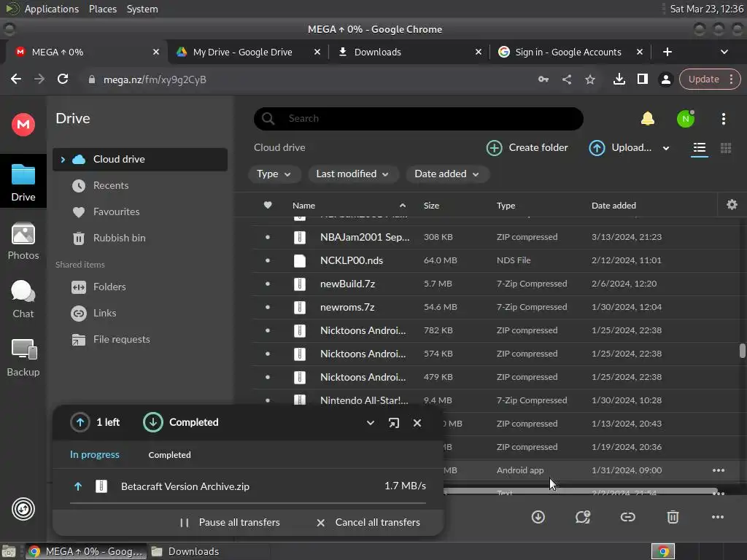Open Chrome downloads icon in toolbar
The height and width of the screenshot is (560, 747).
pyautogui.click(x=619, y=79)
